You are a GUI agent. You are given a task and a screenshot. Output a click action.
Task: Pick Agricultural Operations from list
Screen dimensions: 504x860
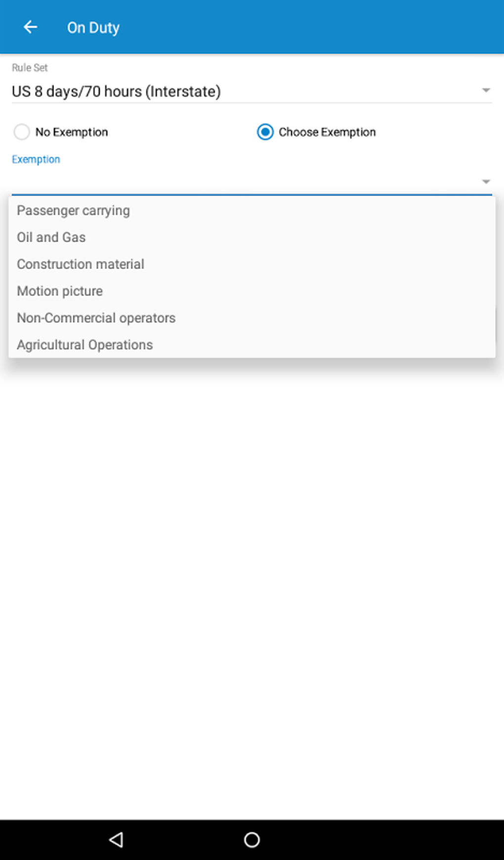tap(85, 345)
